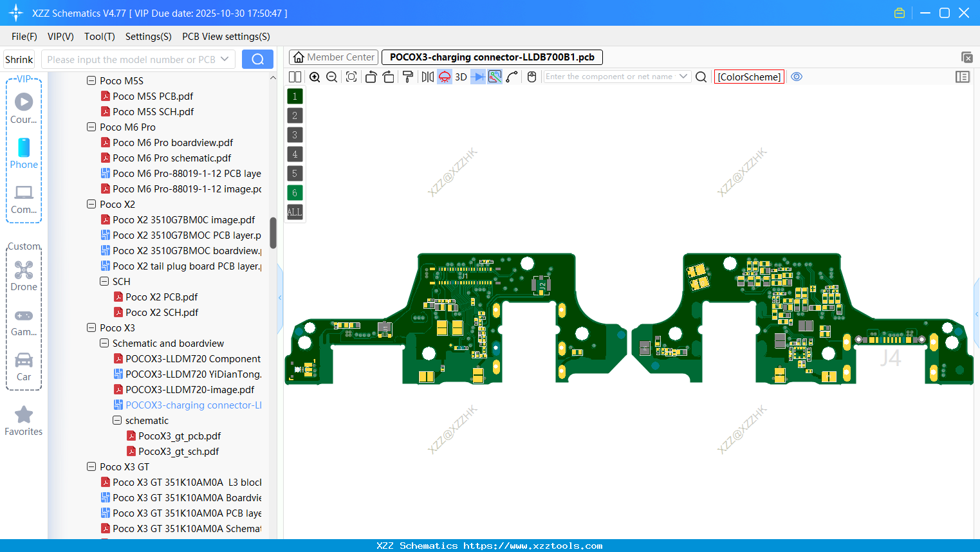The height and width of the screenshot is (552, 980).
Task: Toggle the diode mode tool
Action: point(478,77)
